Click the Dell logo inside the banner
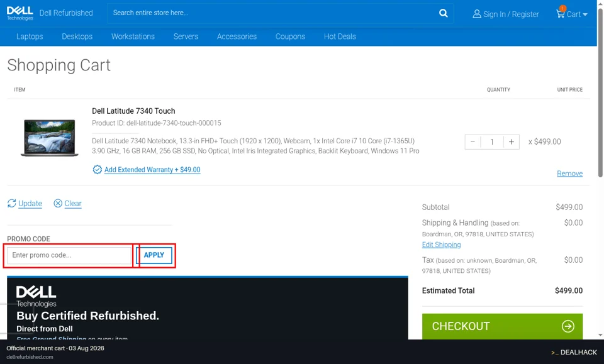 (x=36, y=296)
